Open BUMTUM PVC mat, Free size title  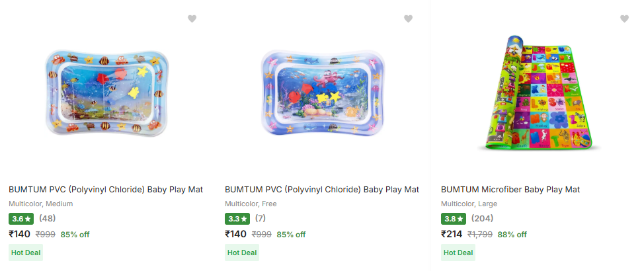pos(322,190)
